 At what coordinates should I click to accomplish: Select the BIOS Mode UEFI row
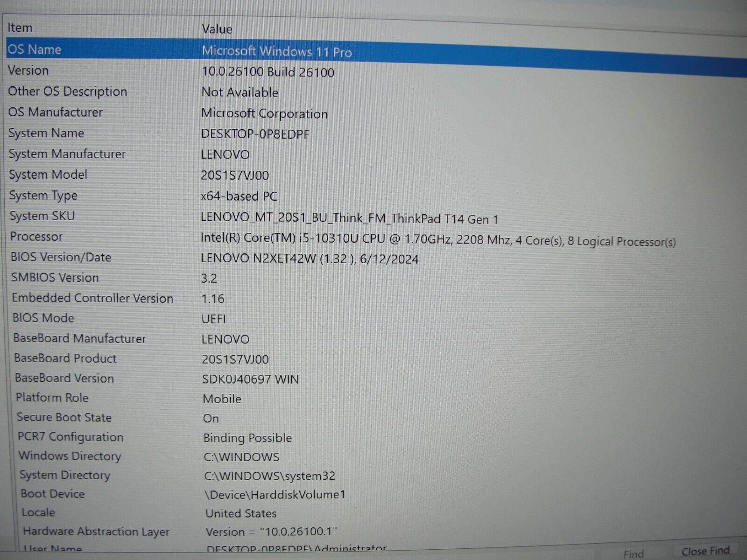[187, 318]
